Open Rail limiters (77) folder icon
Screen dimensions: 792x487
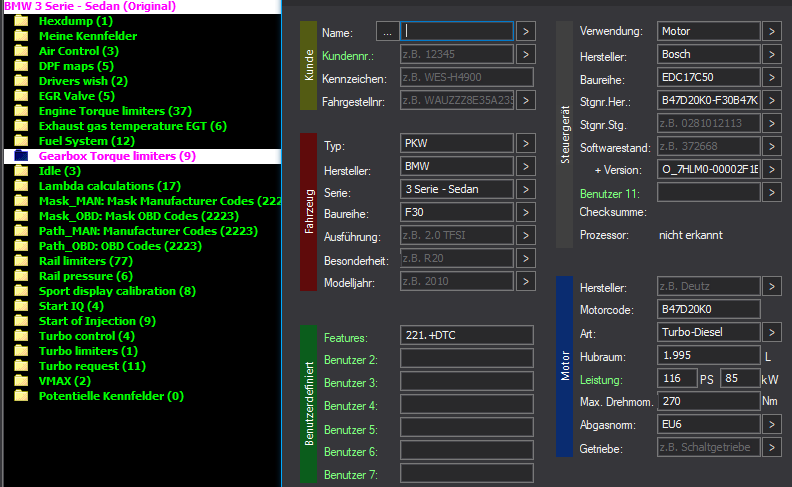(x=21, y=261)
